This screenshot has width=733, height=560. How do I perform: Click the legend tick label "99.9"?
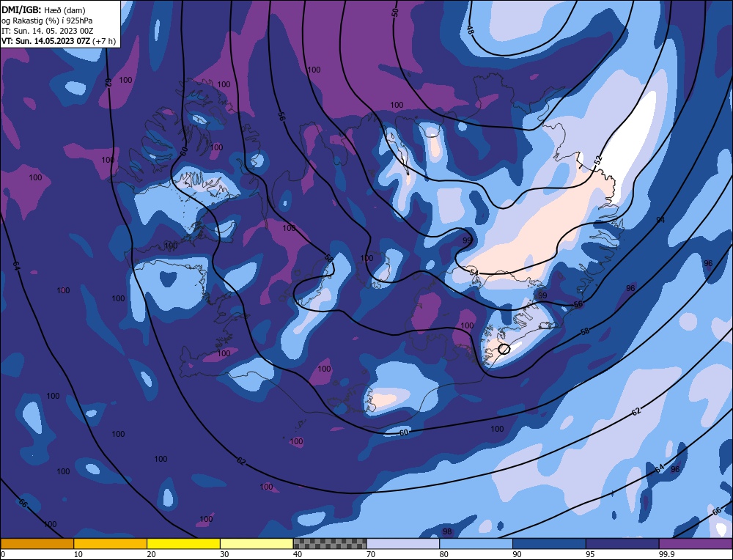pos(666,554)
